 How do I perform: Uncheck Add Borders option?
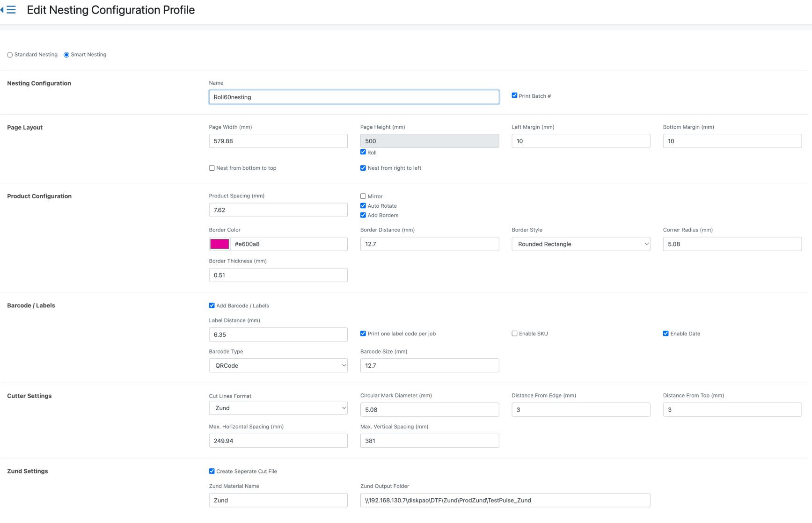363,215
